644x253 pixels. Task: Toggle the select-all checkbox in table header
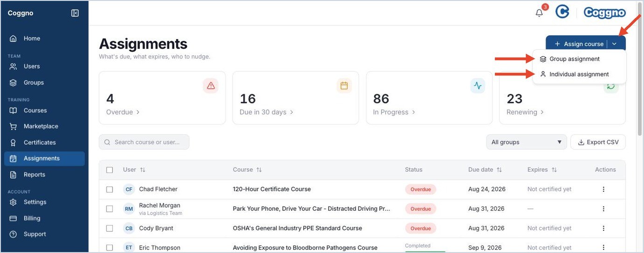pyautogui.click(x=110, y=170)
